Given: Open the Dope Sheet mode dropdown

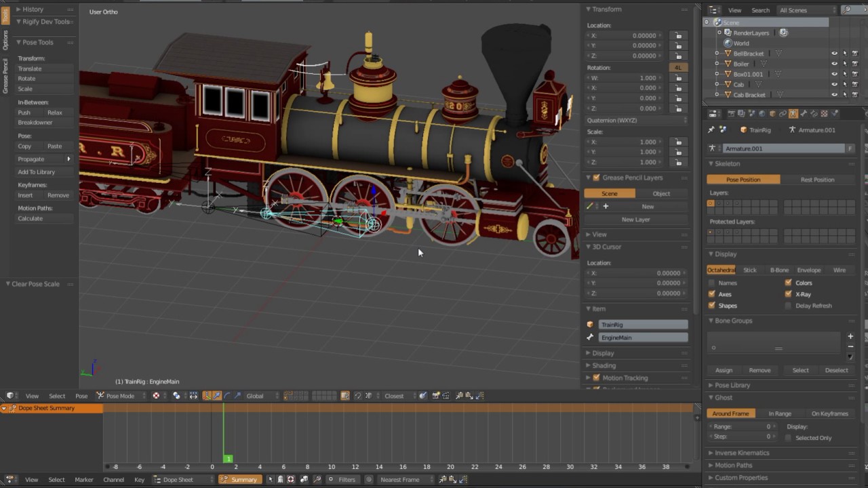Looking at the screenshot, I should point(184,479).
